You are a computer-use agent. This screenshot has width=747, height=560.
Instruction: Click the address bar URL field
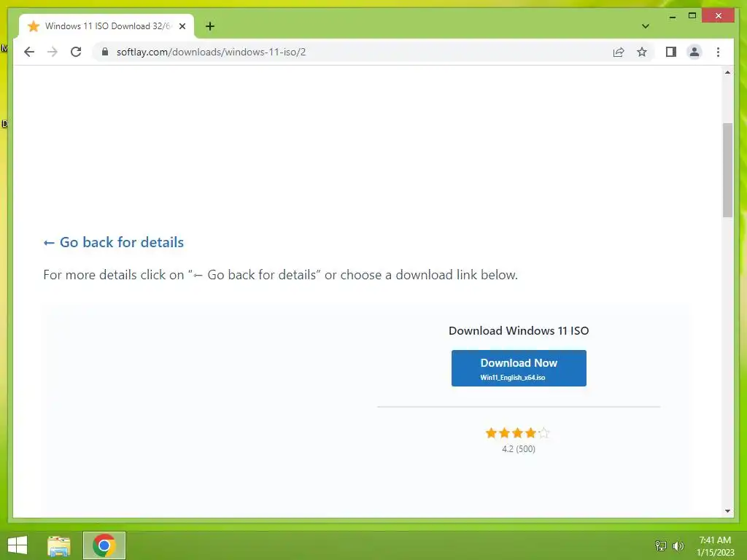point(352,52)
